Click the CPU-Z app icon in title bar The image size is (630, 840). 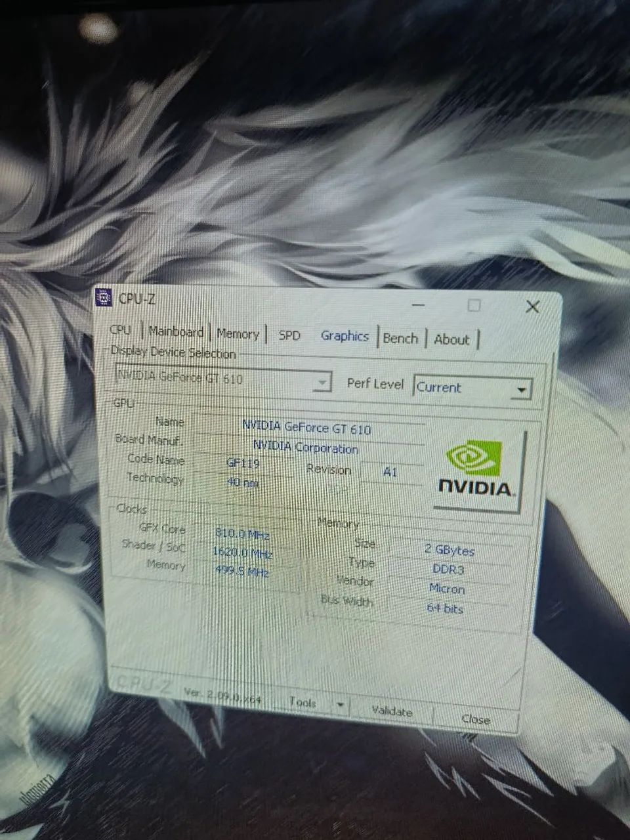point(104,297)
